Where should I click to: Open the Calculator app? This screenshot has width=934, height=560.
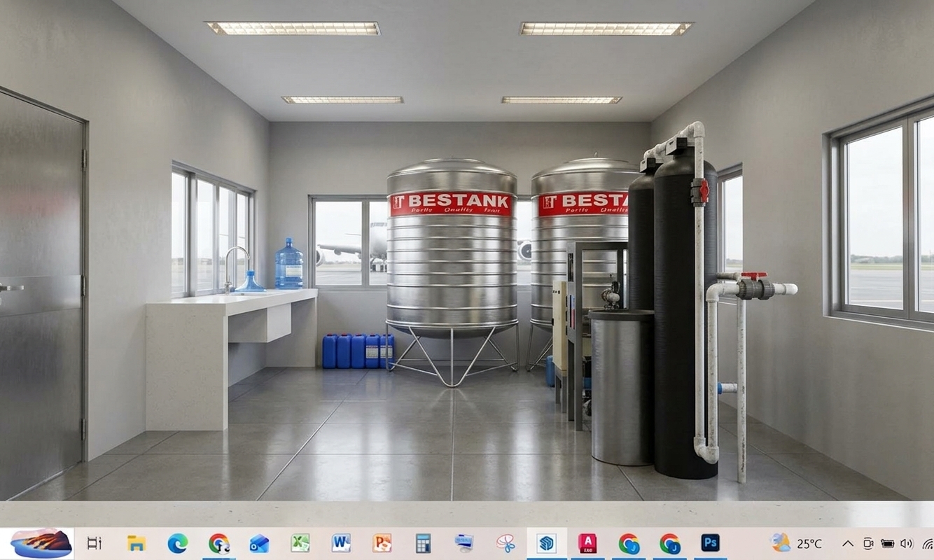coord(423,543)
